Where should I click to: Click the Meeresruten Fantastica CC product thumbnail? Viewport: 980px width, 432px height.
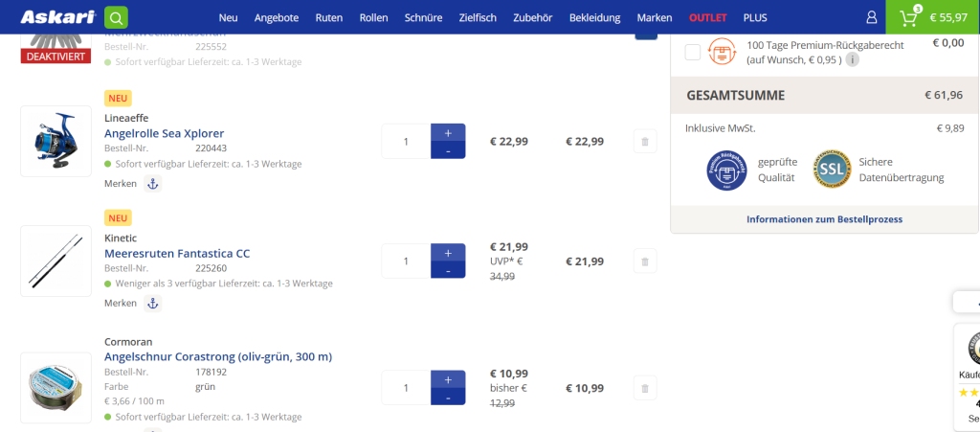tap(56, 261)
